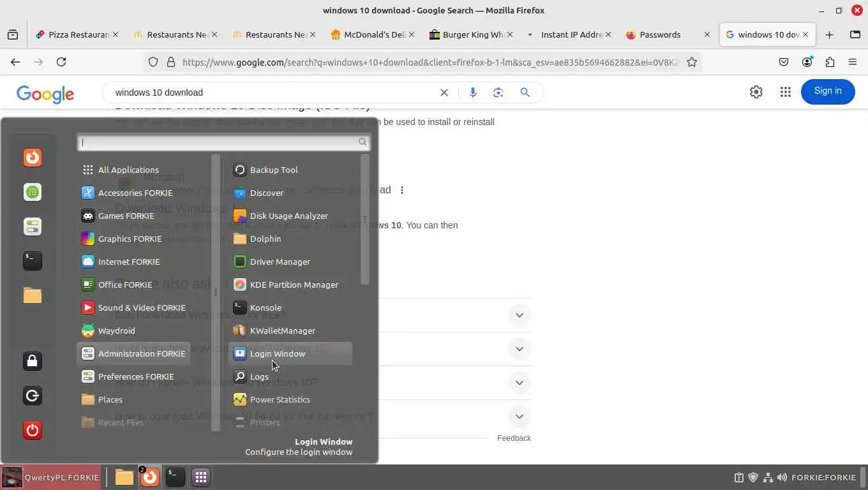This screenshot has width=868, height=490.
Task: Log out with the menu logout icon
Action: (x=33, y=396)
